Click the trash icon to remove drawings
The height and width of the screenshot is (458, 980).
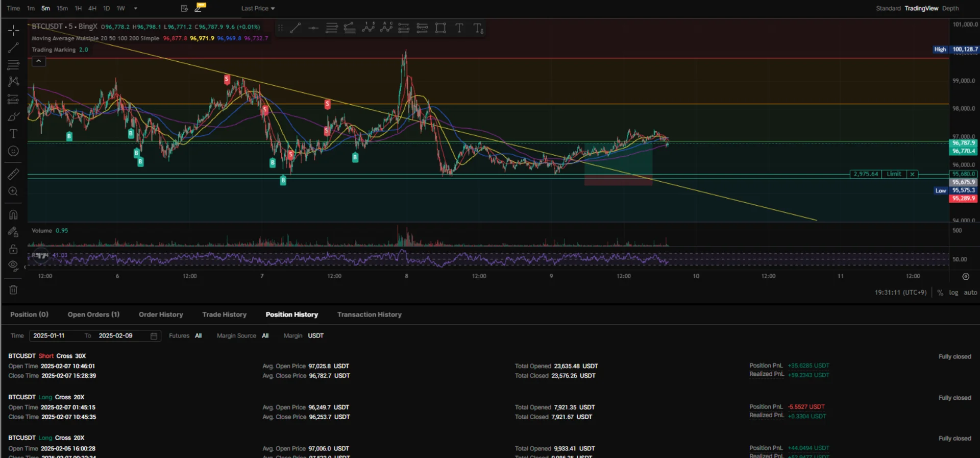click(x=13, y=290)
